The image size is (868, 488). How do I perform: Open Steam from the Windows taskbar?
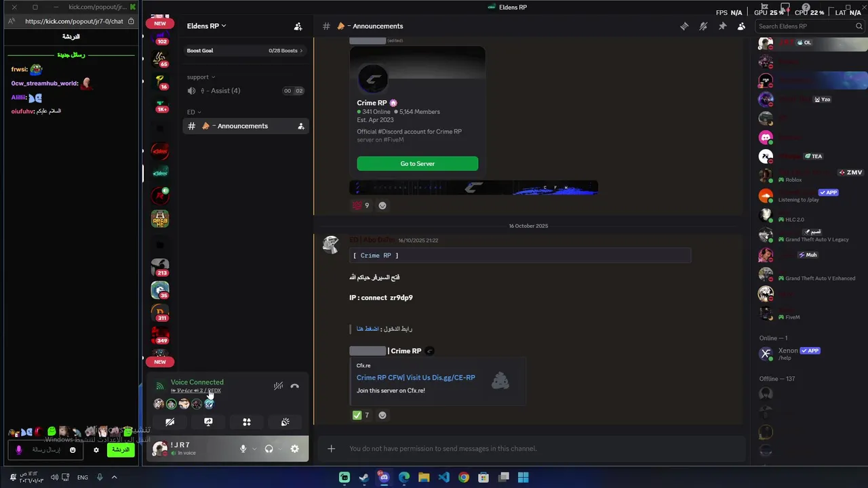[364, 477]
